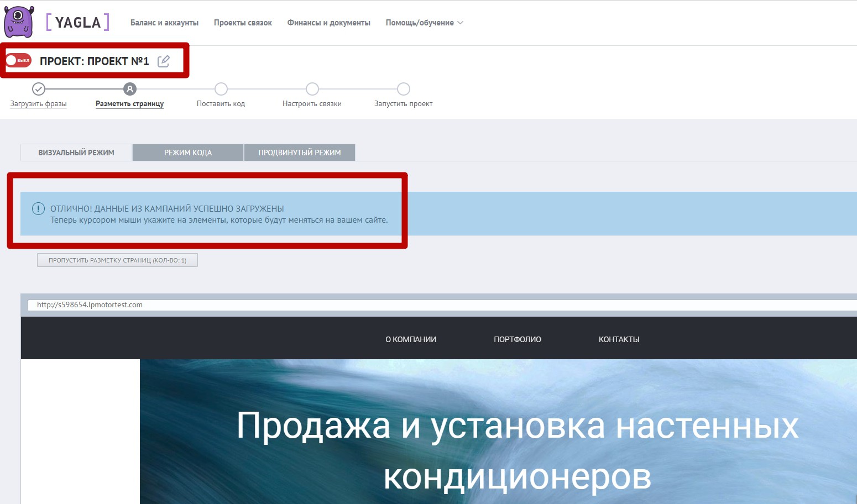Click О компании in the site preview menu

(x=411, y=339)
